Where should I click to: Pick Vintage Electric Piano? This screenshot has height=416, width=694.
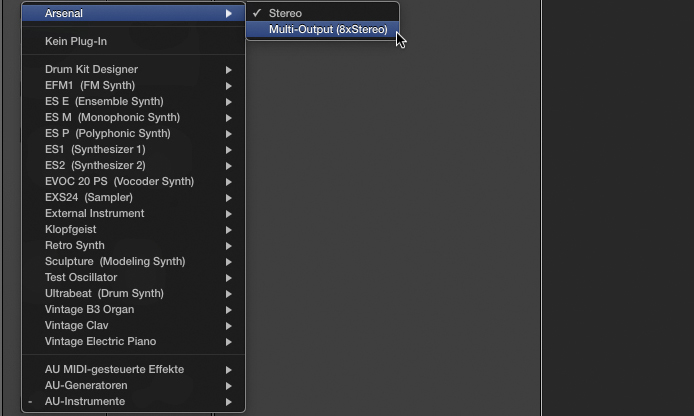click(133, 341)
